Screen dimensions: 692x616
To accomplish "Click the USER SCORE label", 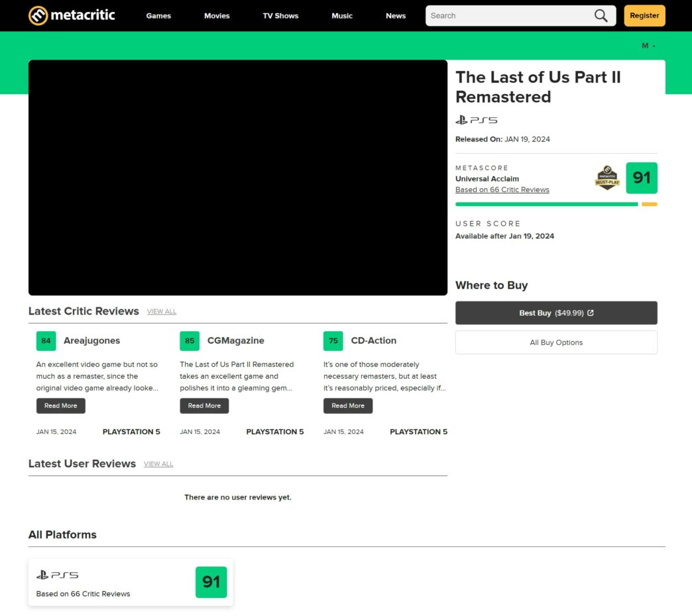I will point(488,224).
